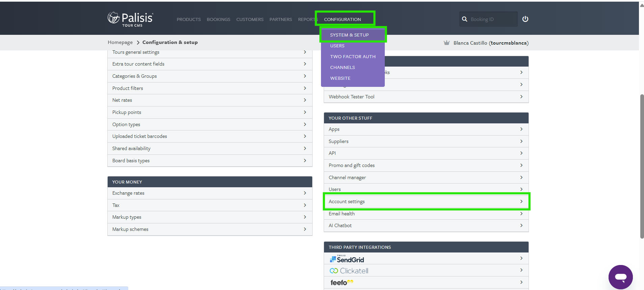Open Tours general settings

click(210, 52)
